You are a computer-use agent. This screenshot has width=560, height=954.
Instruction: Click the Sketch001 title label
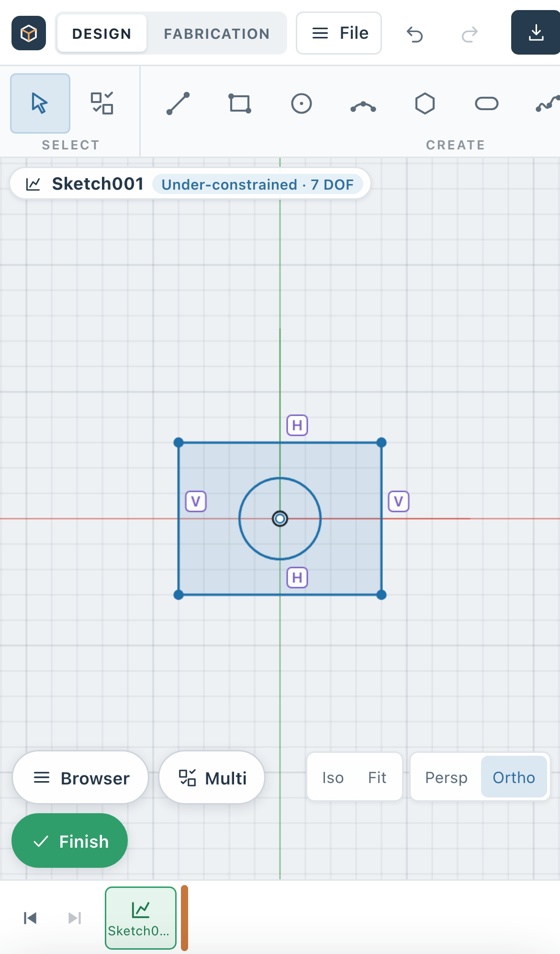pos(98,184)
